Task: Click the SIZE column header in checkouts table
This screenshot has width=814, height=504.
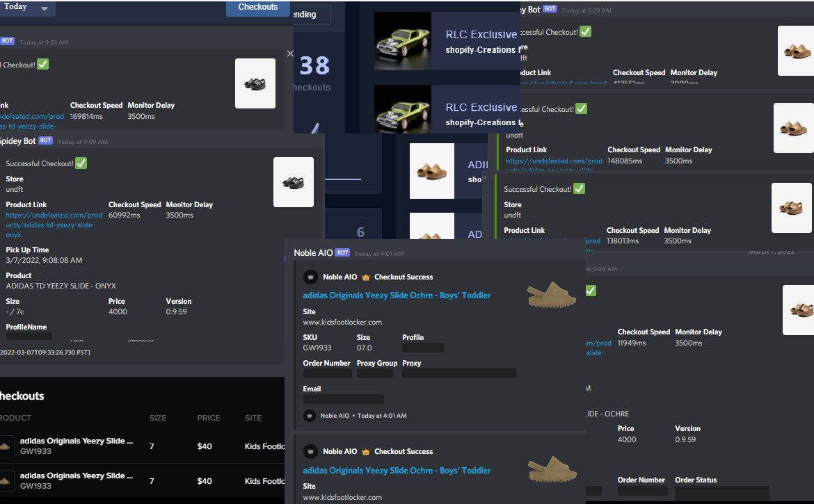Action: coord(158,417)
